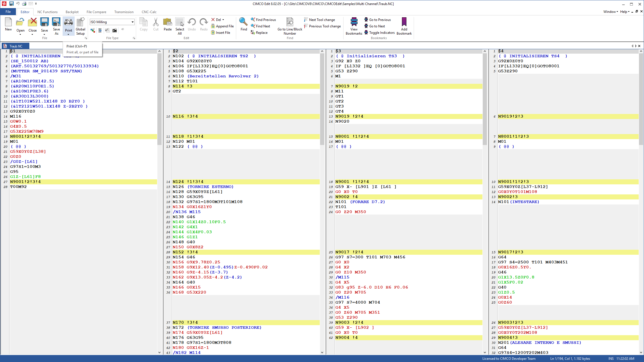Open the ISO Milling file type dropdown
Image resolution: width=644 pixels, height=362 pixels.
click(x=132, y=22)
